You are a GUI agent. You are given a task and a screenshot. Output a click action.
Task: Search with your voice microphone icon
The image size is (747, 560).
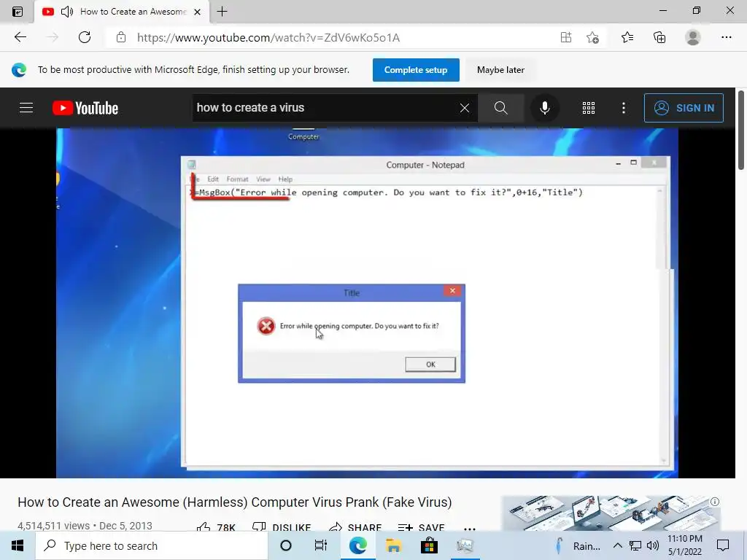point(544,108)
